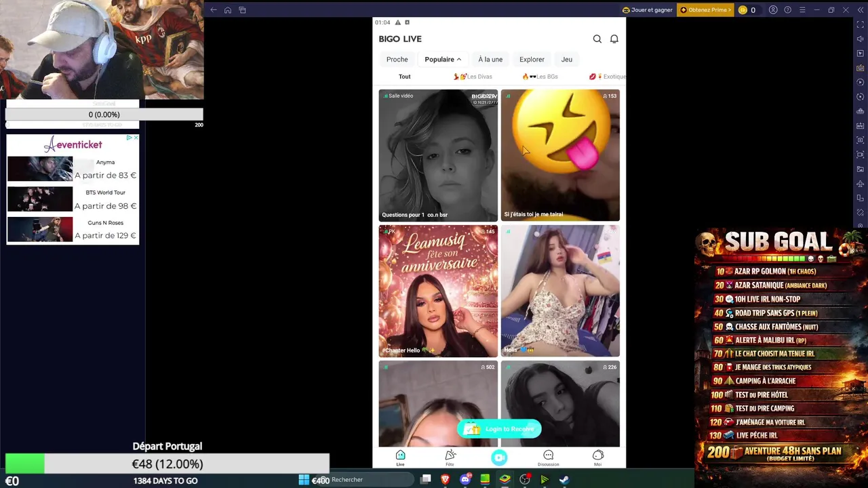Toggle BlueStacks fullscreen mode
868x488 pixels.
click(x=860, y=24)
